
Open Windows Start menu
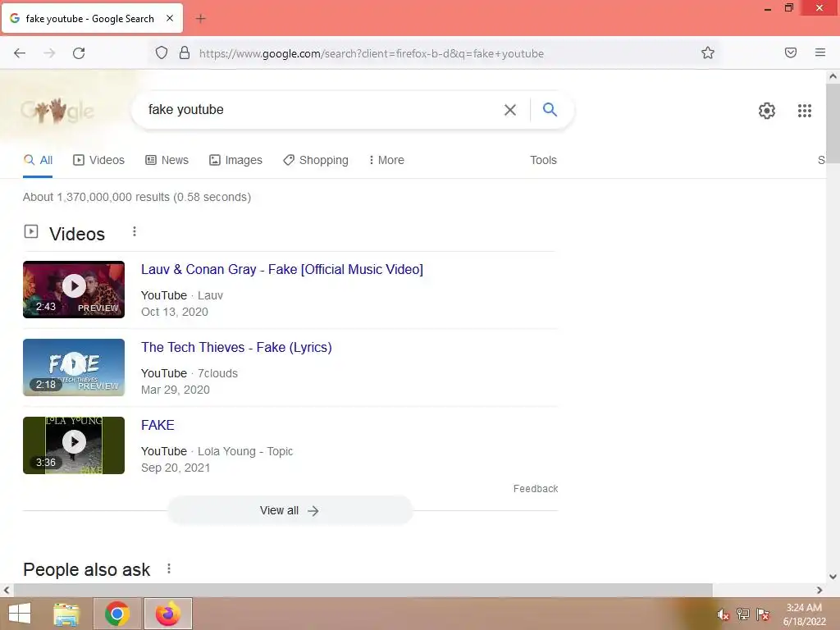20,614
